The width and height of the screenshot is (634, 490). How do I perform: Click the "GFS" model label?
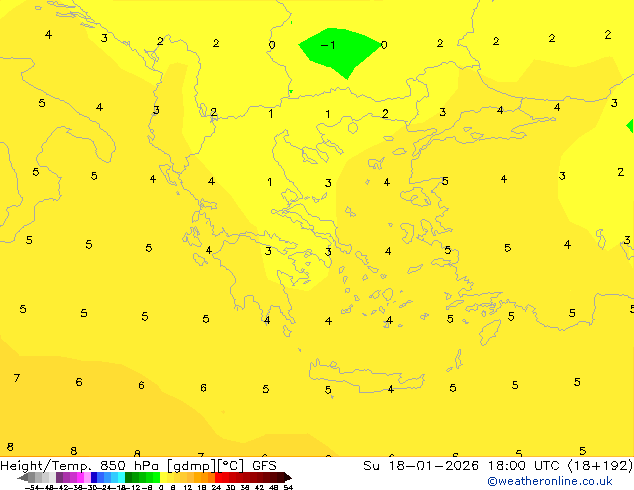coord(264,465)
